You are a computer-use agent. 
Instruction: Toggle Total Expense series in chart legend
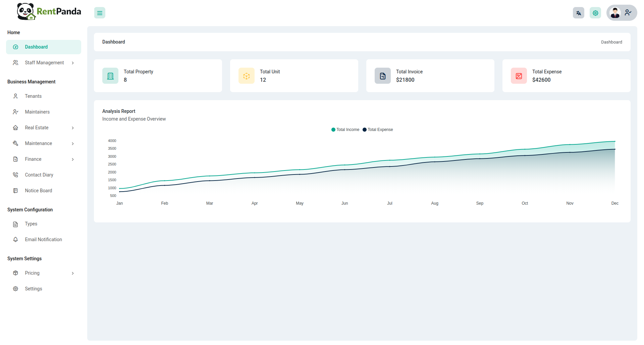click(378, 130)
